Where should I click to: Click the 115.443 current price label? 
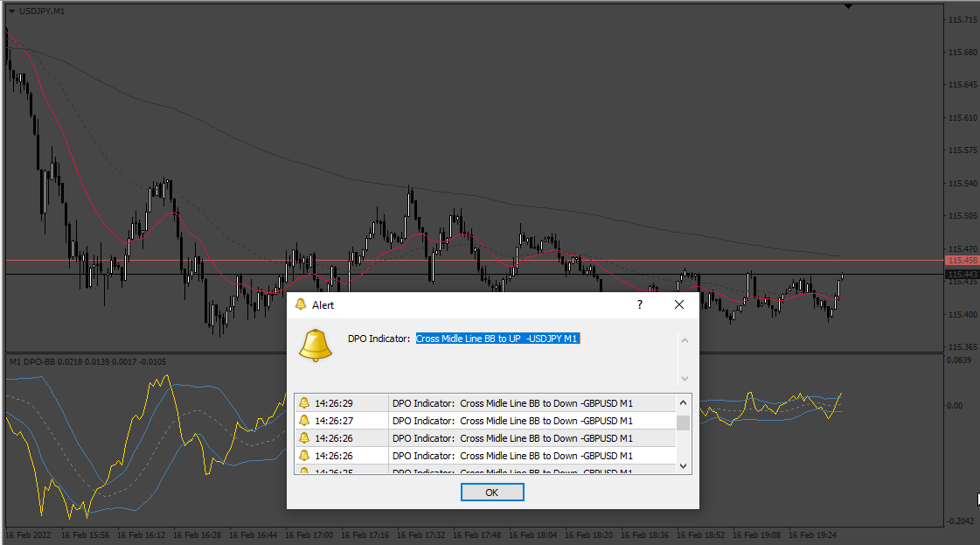962,274
